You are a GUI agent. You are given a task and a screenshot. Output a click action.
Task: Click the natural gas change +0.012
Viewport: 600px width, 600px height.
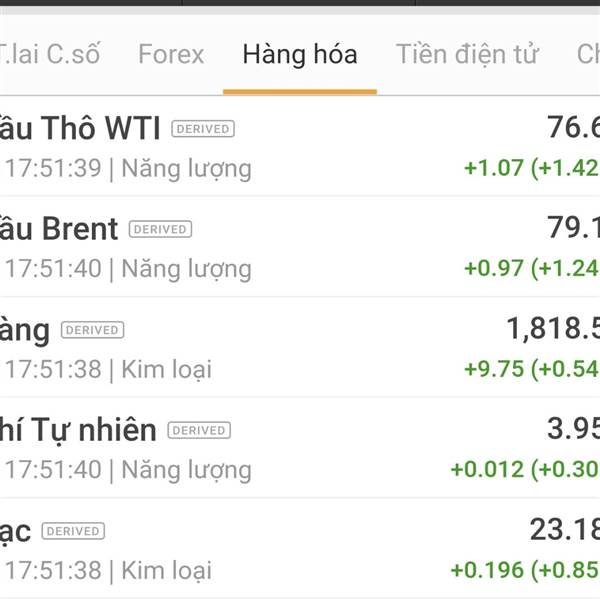[487, 470]
